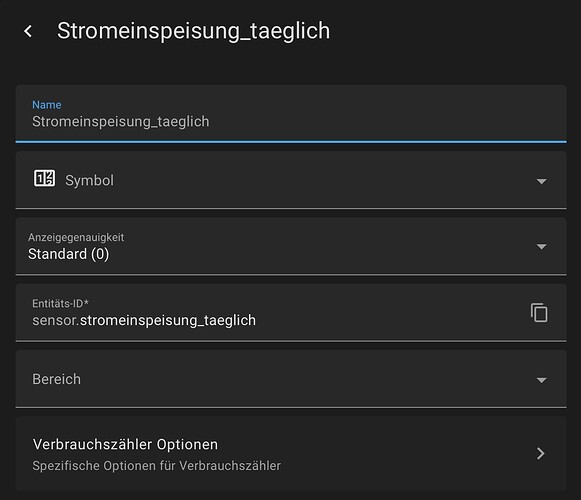The height and width of the screenshot is (500, 581).
Task: Go back with the left arrow icon
Action: [28, 31]
